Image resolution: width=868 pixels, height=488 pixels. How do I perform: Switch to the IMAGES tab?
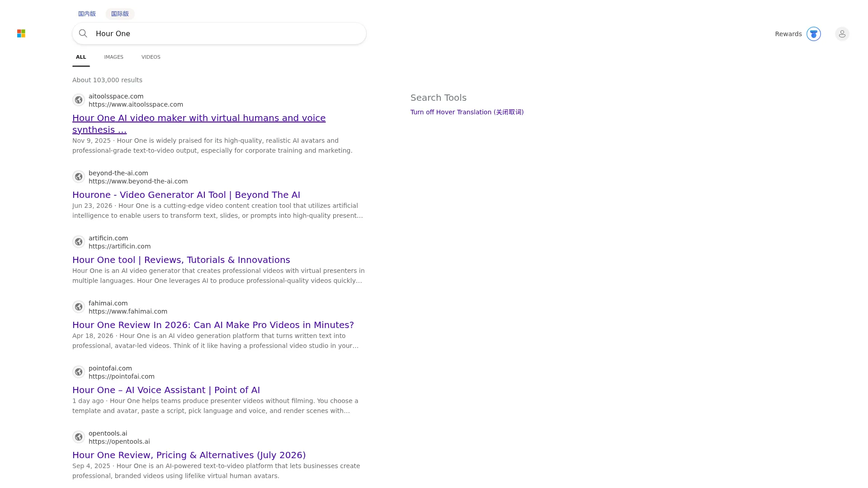[113, 57]
